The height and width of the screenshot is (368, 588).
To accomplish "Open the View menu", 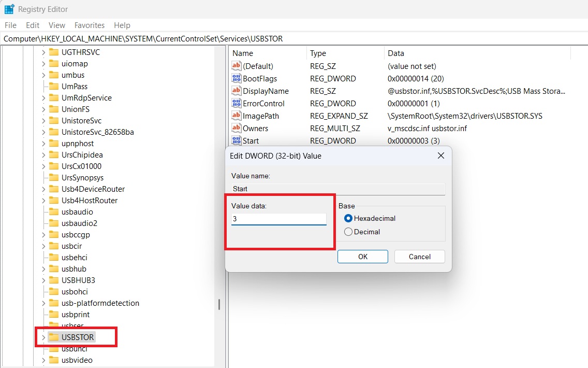I will 57,25.
